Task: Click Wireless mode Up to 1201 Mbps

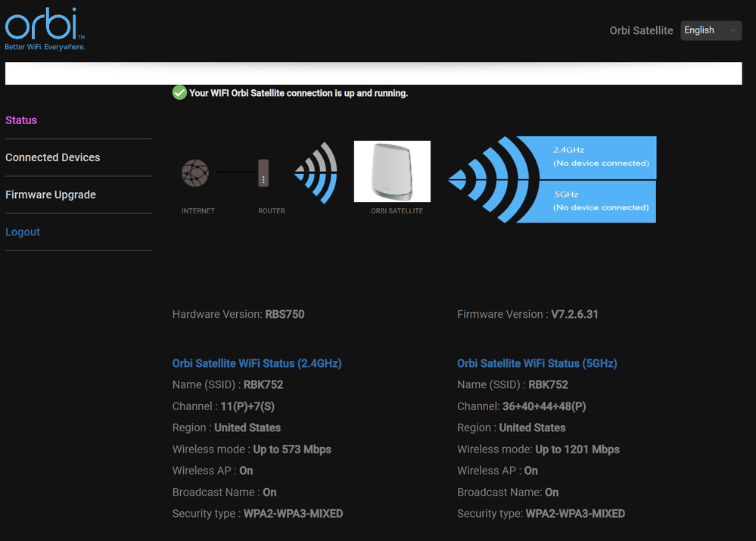Action: tap(538, 449)
